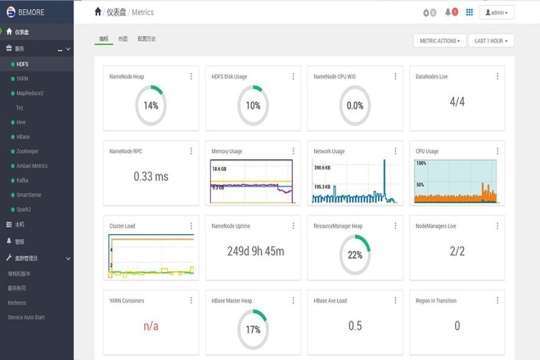
Task: Collapse the services section chevron in sidebar
Action: [68, 49]
